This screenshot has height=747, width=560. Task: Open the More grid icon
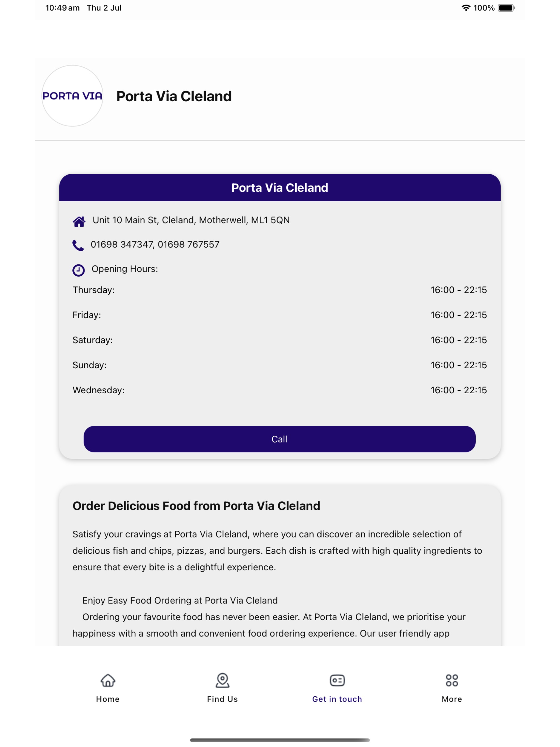pyautogui.click(x=452, y=680)
